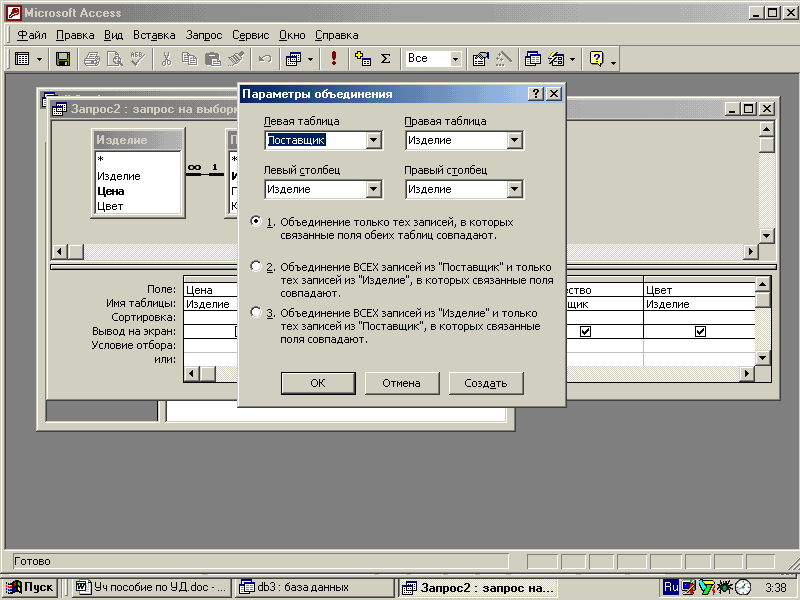Expand the Левый столбец combo box
The height and width of the screenshot is (600, 800).
373,189
